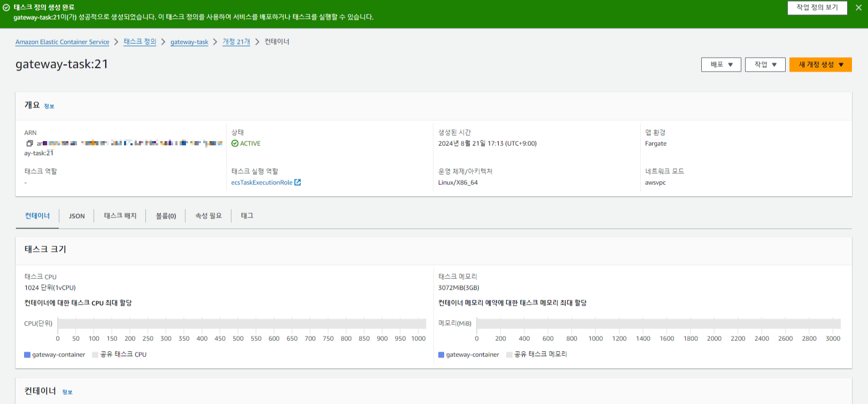
Task: Select the 컨테이너 tab
Action: tap(37, 216)
